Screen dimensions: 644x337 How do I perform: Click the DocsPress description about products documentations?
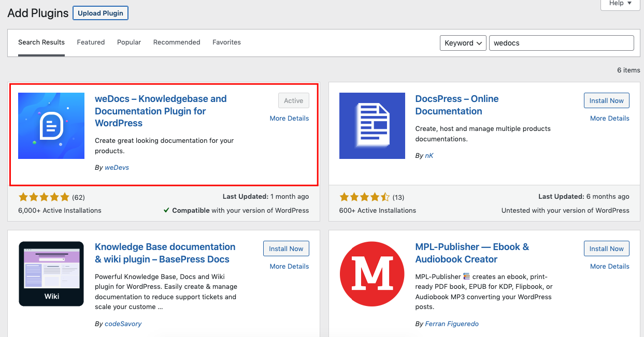[483, 134]
